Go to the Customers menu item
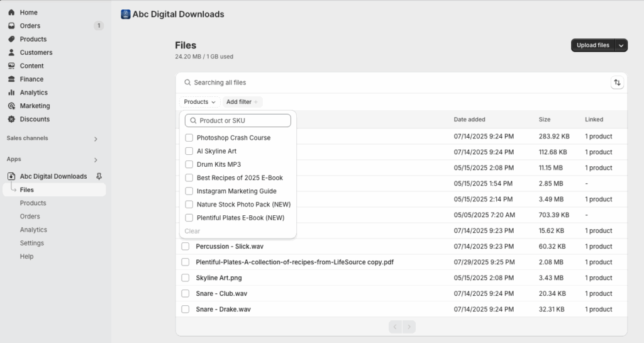Viewport: 644px width, 343px height. [x=36, y=52]
